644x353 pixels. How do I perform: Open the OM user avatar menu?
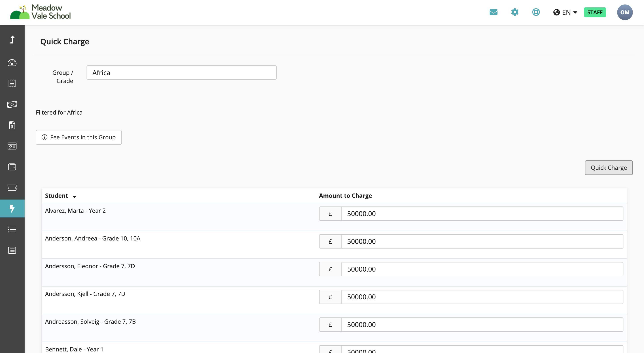[x=625, y=12]
